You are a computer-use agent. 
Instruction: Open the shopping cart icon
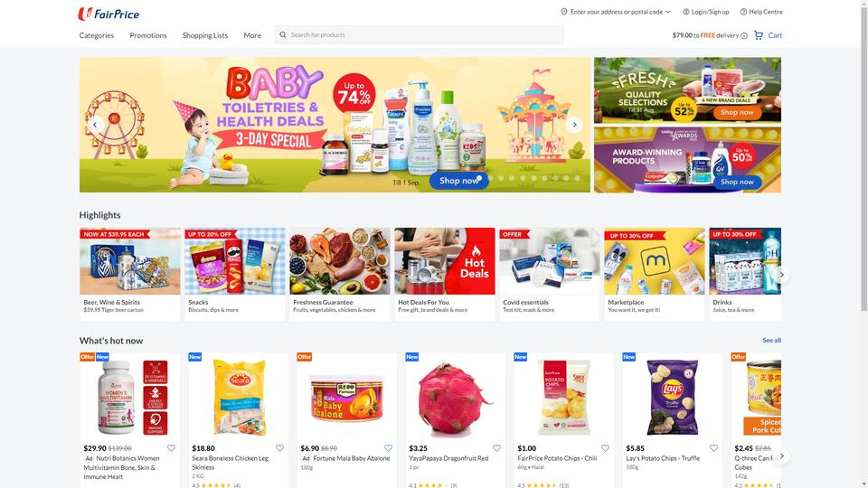tap(759, 35)
